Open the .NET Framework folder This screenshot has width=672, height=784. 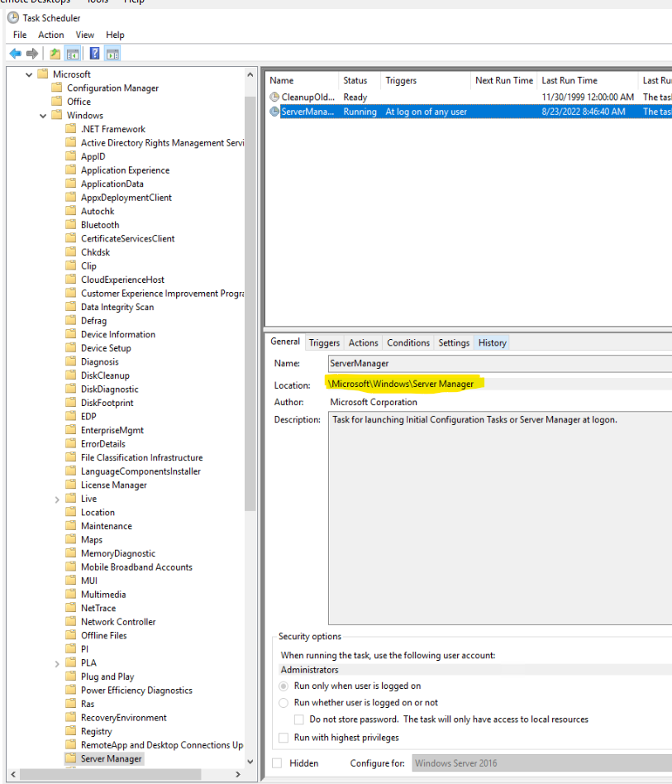point(113,129)
